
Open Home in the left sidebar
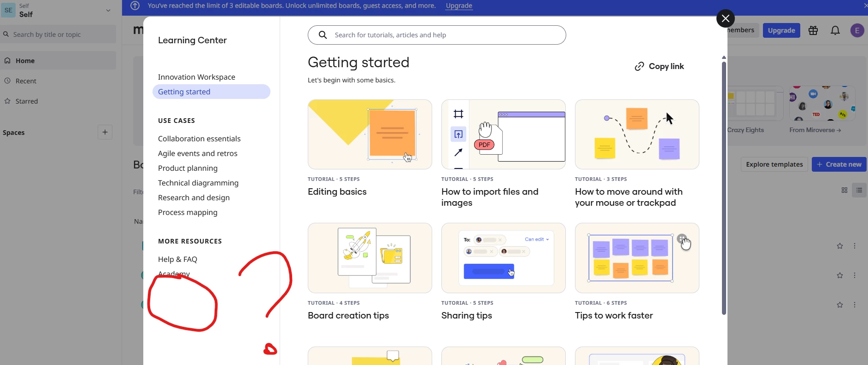(58, 61)
